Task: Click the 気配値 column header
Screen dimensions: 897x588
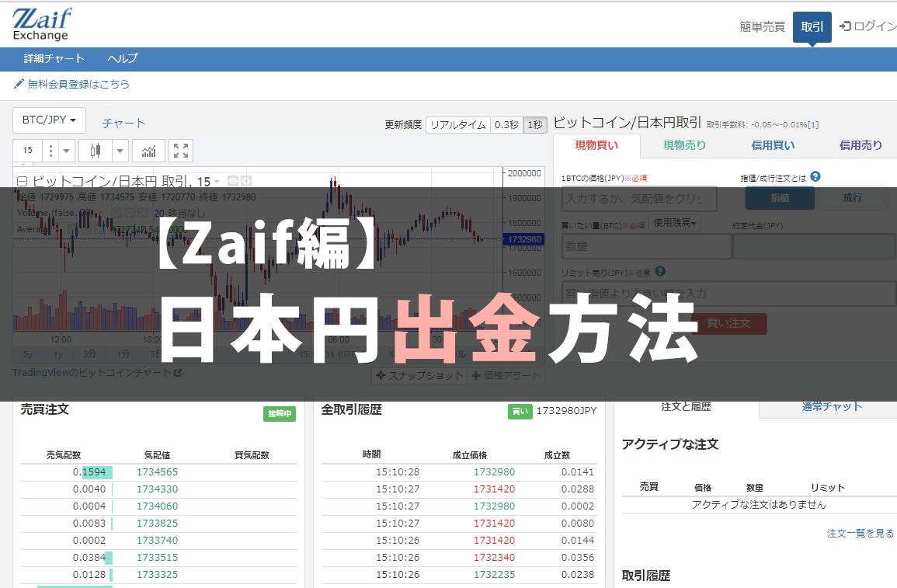Action: [x=158, y=455]
